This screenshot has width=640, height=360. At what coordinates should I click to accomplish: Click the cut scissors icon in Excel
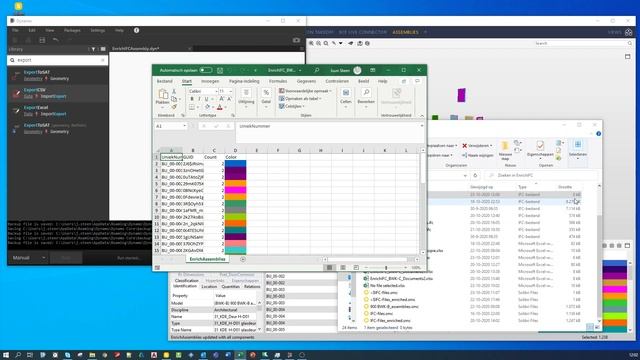(x=174, y=91)
